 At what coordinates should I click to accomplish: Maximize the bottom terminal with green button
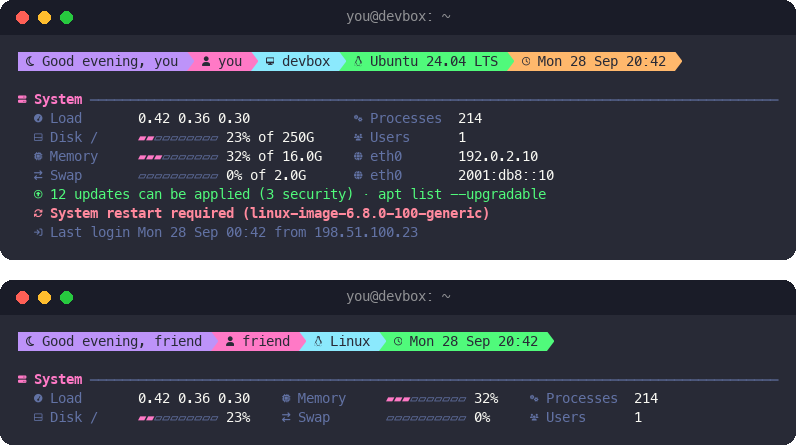pyautogui.click(x=67, y=297)
